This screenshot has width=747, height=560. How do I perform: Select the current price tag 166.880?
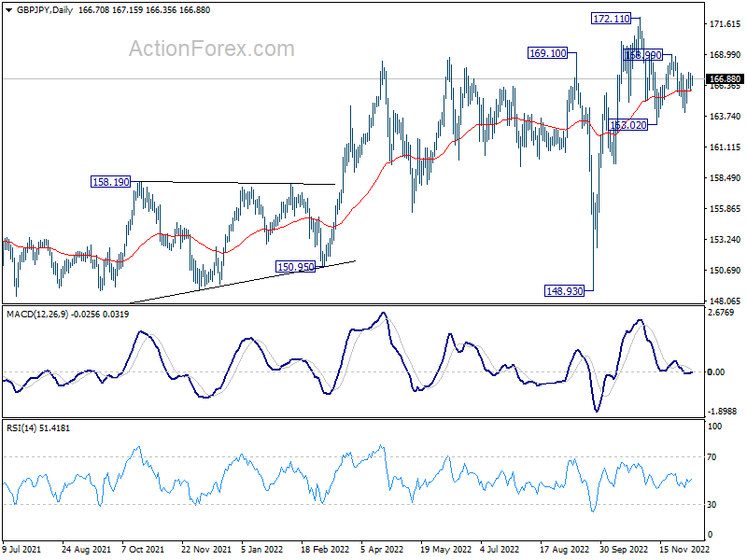coord(725,79)
